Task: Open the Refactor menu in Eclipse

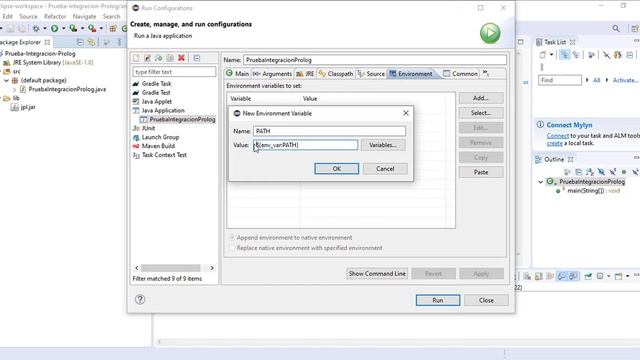Action: click(x=55, y=16)
